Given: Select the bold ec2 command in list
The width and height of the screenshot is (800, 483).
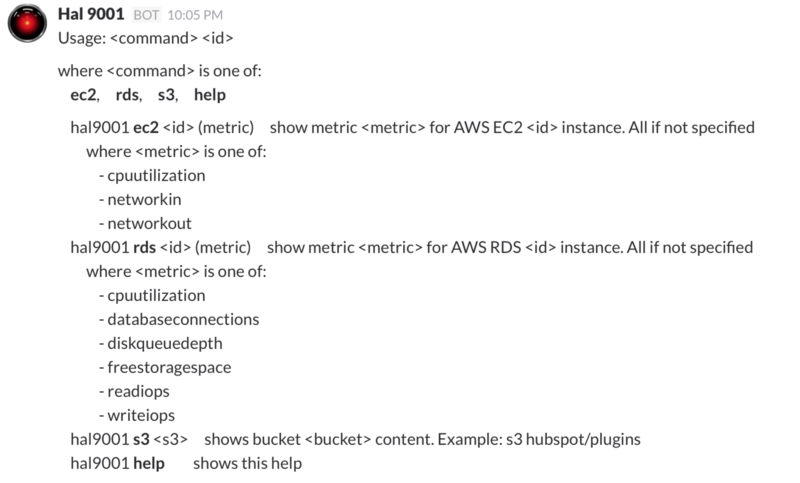Looking at the screenshot, I should pyautogui.click(x=83, y=95).
